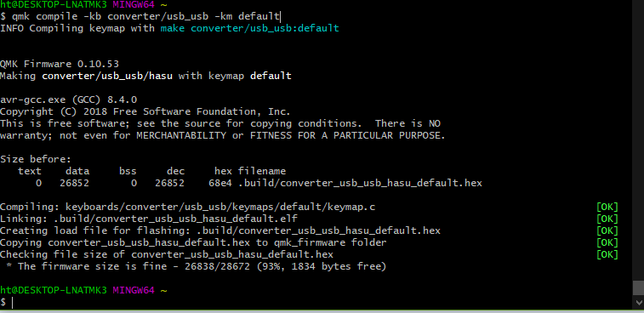Viewport: 644px width, 313px height.
Task: Click the vertical scrollbar thumb
Action: (639, 287)
